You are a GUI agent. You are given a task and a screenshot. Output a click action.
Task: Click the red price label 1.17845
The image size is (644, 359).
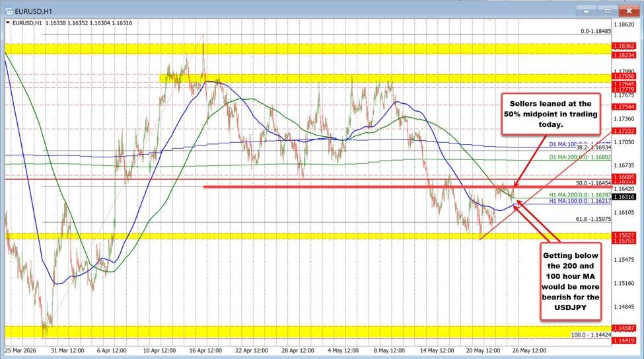click(x=624, y=84)
